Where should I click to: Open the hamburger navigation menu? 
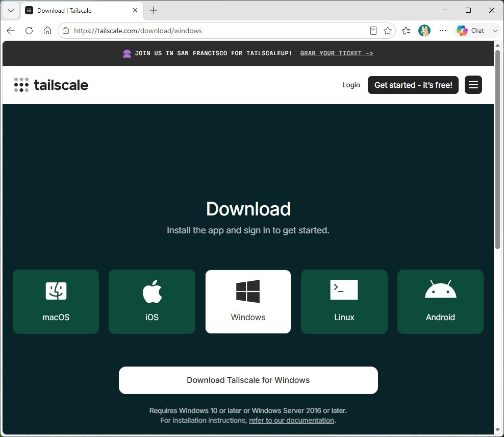coord(473,85)
